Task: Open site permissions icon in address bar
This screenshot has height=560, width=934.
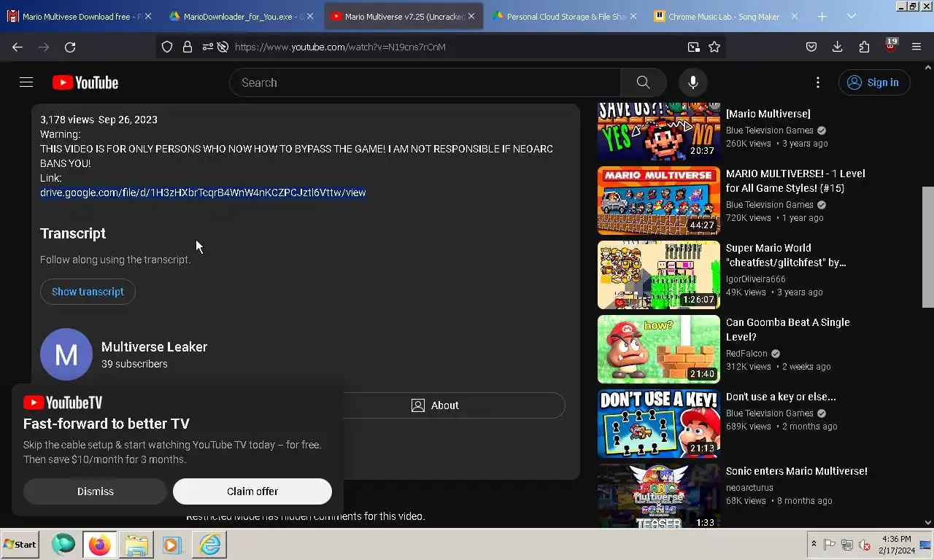Action: (207, 47)
